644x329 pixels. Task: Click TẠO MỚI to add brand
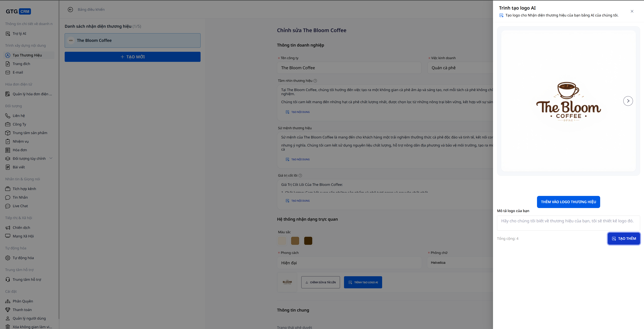(133, 57)
